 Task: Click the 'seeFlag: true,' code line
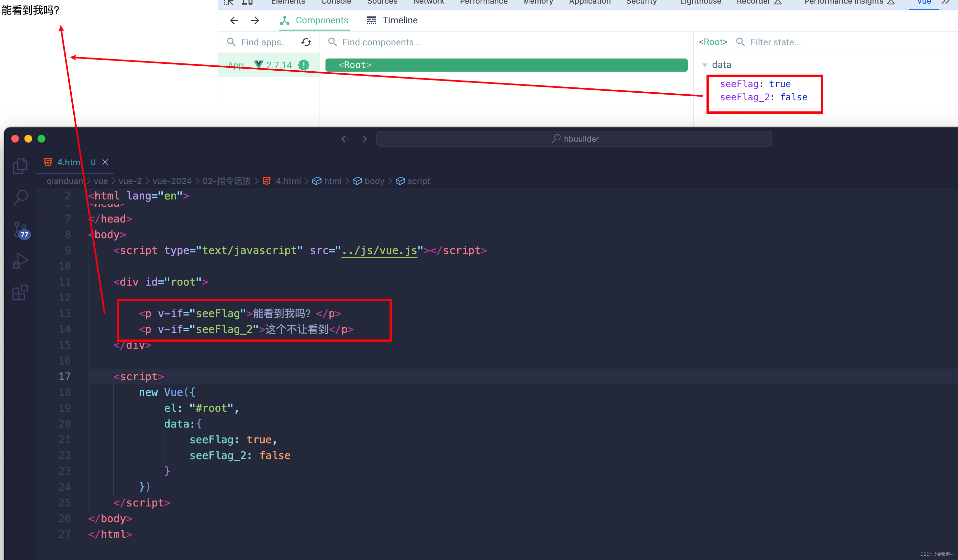coord(233,440)
